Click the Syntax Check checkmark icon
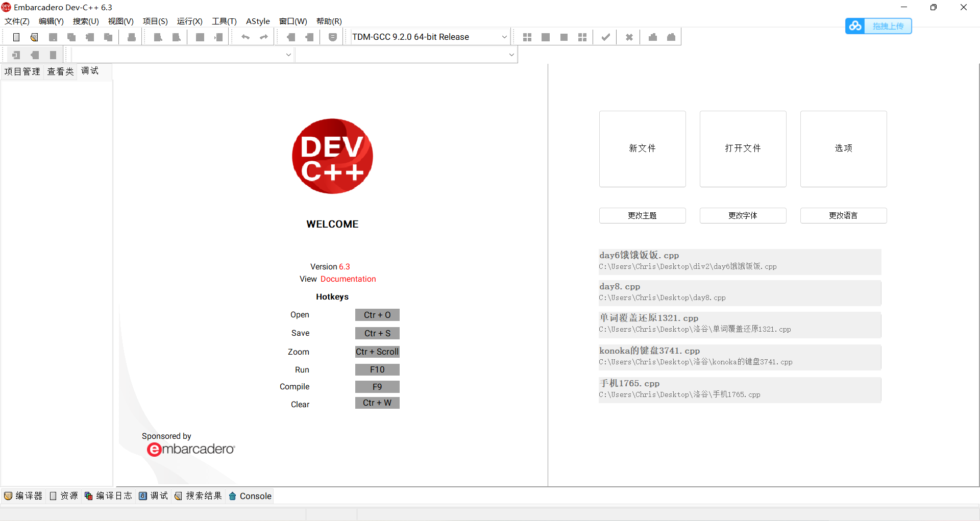The width and height of the screenshot is (980, 521). (605, 37)
